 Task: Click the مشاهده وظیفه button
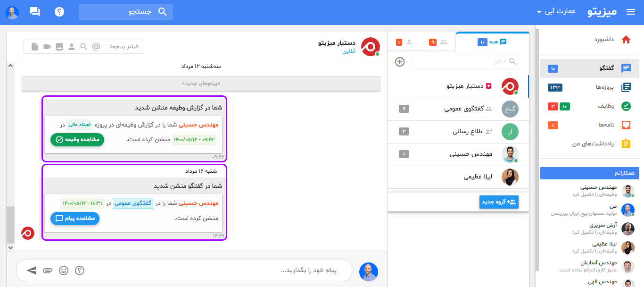(x=77, y=140)
